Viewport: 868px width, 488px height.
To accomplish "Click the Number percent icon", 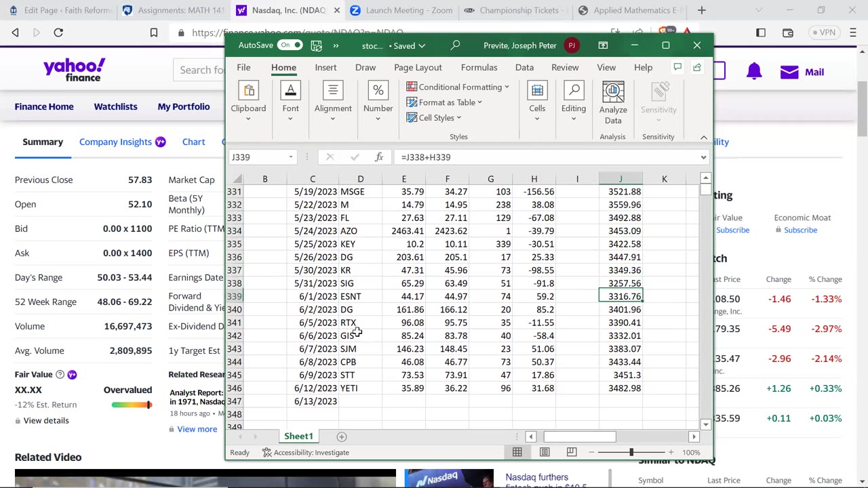I will (x=378, y=91).
